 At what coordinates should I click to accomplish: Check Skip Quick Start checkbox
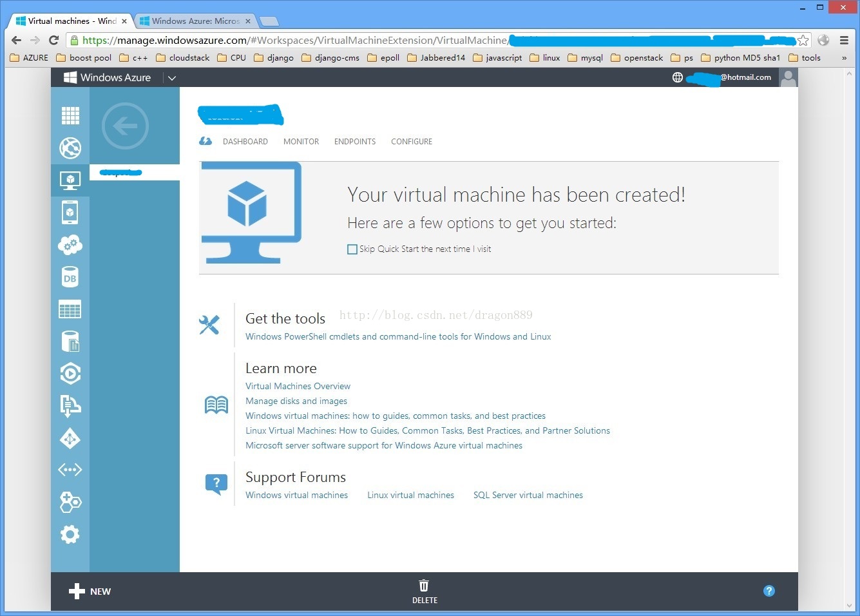tap(352, 249)
